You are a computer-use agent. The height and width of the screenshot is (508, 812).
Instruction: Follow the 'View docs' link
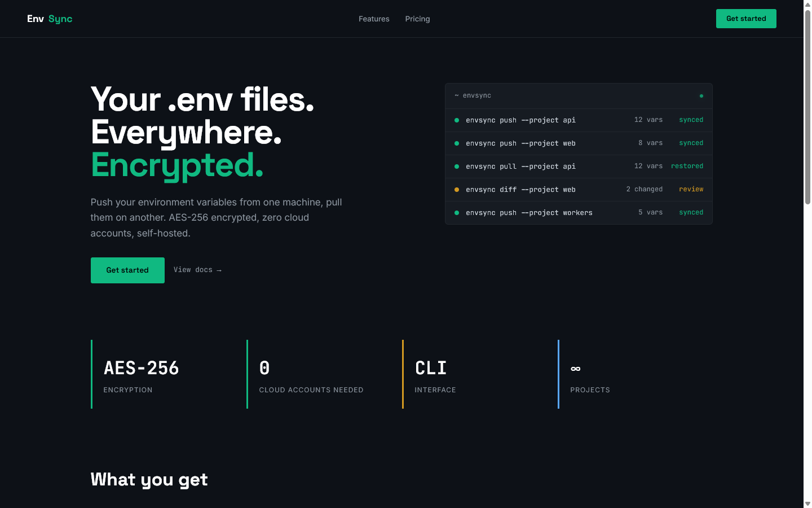[x=197, y=270]
